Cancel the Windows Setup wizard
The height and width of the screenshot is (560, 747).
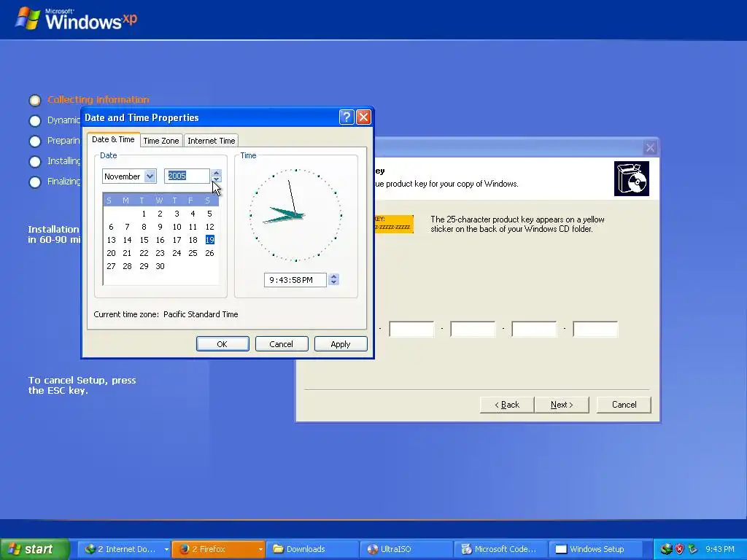pos(624,405)
